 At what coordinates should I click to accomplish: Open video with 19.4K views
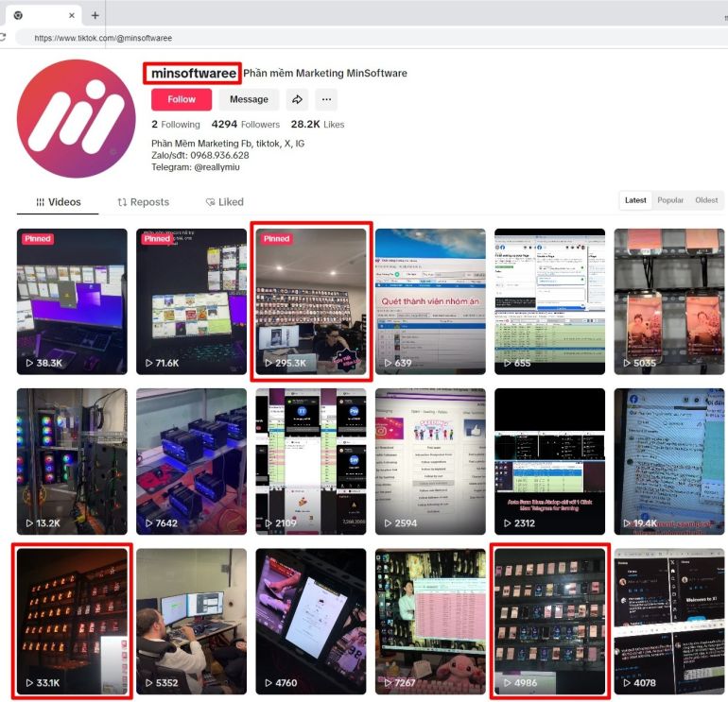pos(669,462)
